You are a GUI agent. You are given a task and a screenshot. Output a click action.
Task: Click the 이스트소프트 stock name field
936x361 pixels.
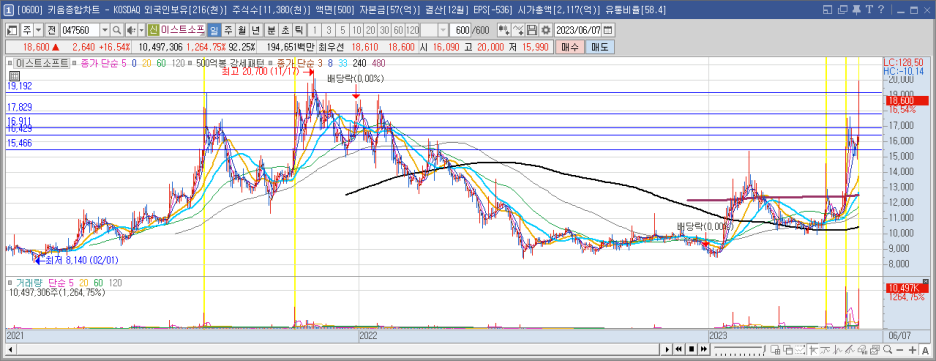[x=182, y=30]
